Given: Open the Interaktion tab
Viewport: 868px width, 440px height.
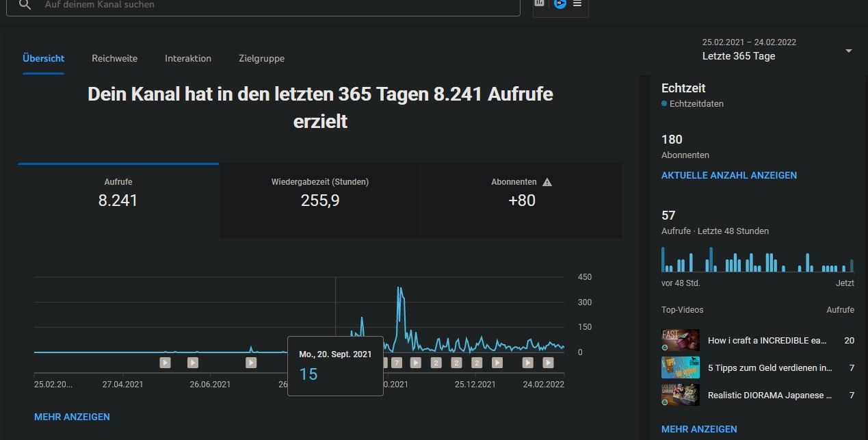Looking at the screenshot, I should pos(187,59).
